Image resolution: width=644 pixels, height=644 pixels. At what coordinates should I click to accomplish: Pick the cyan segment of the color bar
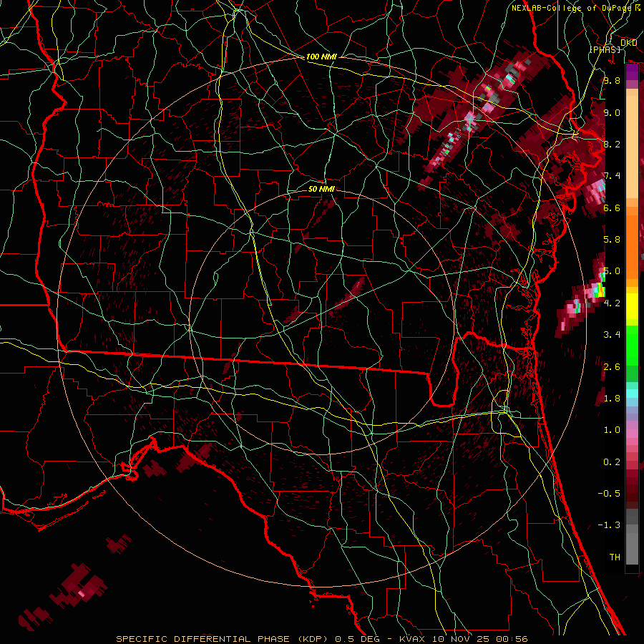[x=632, y=393]
